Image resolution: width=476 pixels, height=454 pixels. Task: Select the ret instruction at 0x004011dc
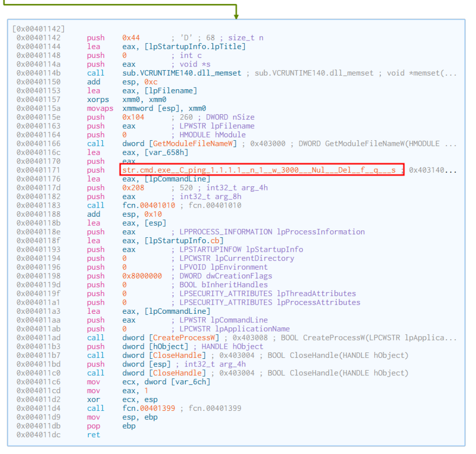click(93, 434)
